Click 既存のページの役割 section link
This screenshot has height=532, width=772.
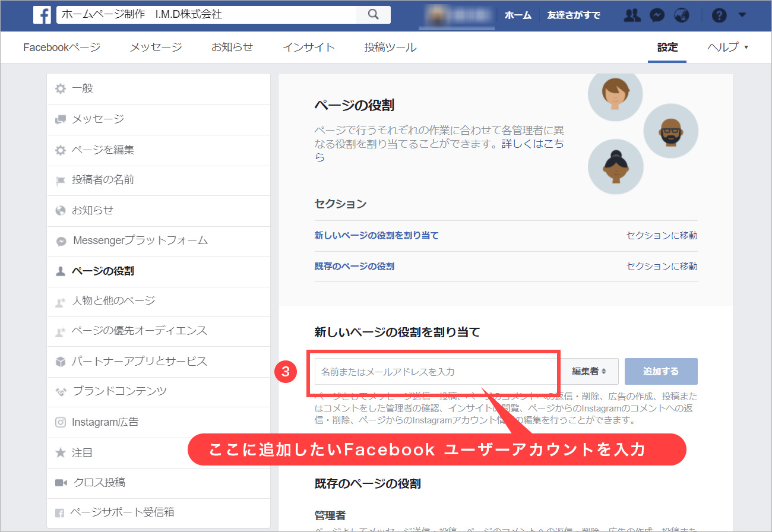point(355,267)
